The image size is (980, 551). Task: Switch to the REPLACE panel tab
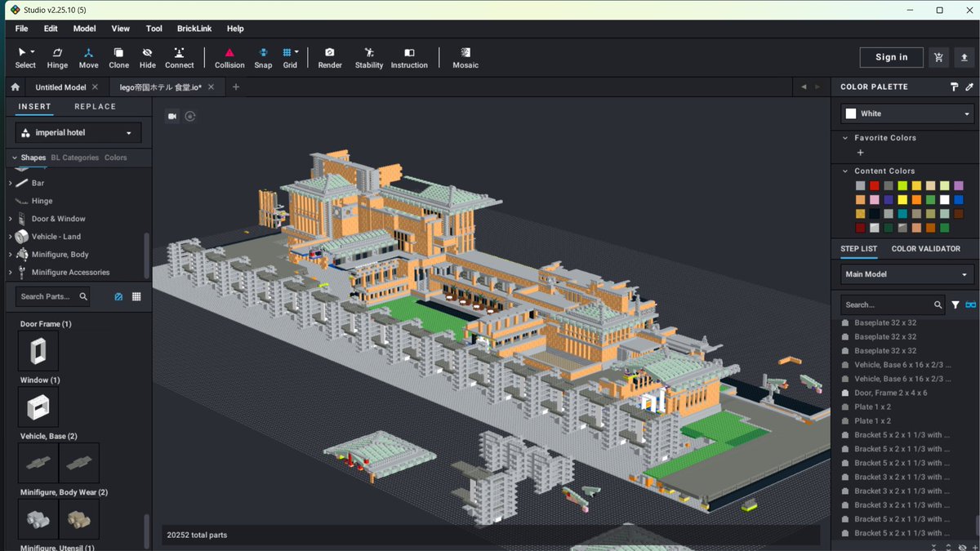[x=95, y=107]
